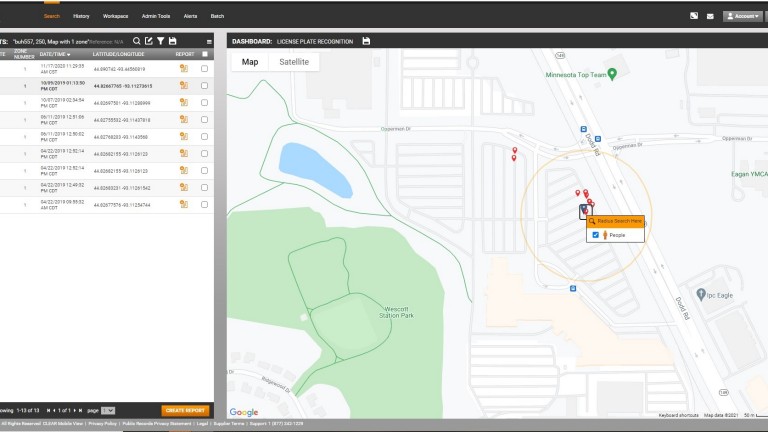The width and height of the screenshot is (768, 432).
Task: Open the filter funnel icon
Action: point(161,41)
